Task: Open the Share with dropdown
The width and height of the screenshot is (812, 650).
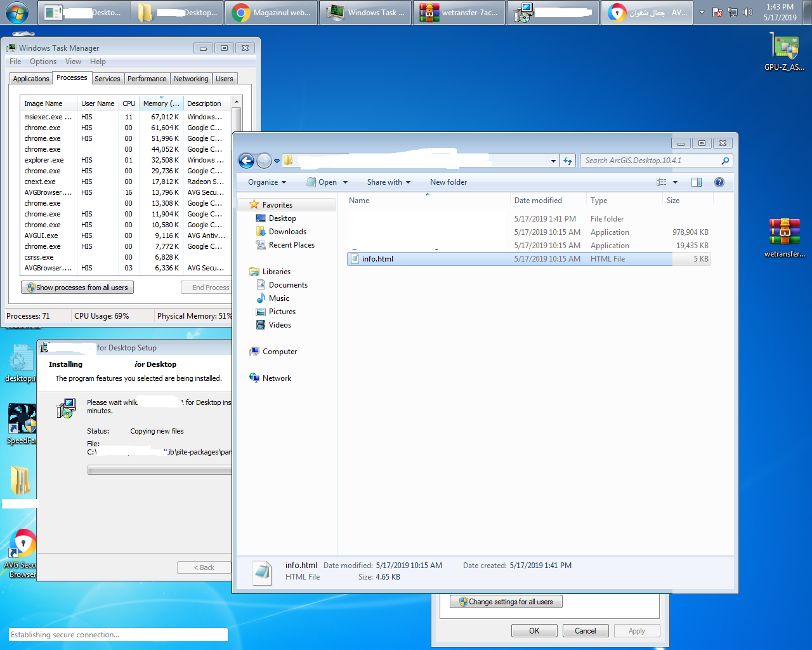Action: click(388, 182)
